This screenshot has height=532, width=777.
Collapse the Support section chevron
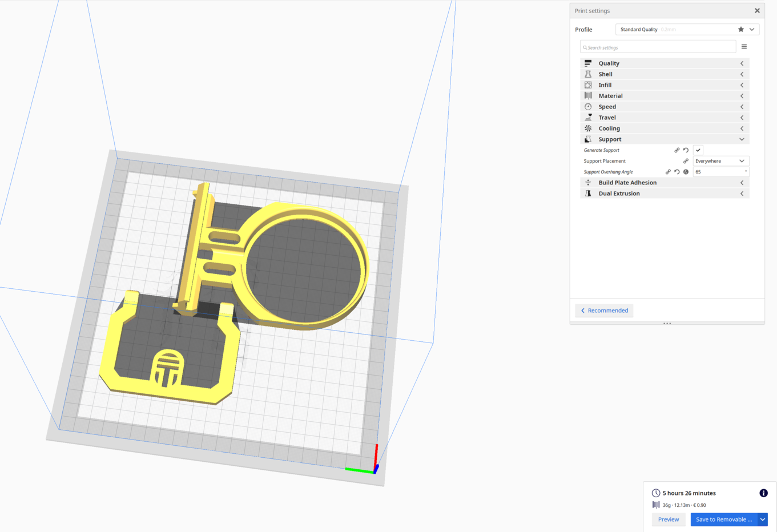click(x=742, y=139)
